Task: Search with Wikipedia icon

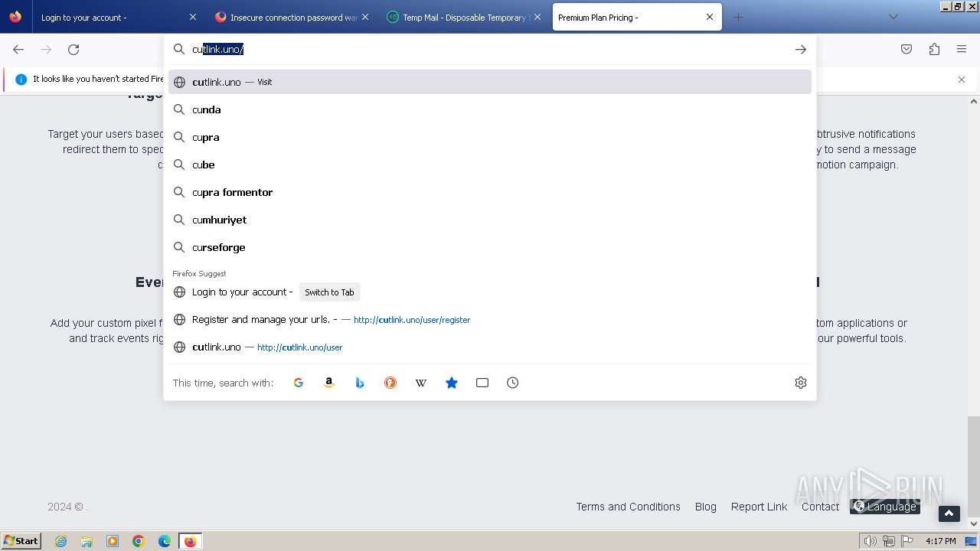Action: 421,383
